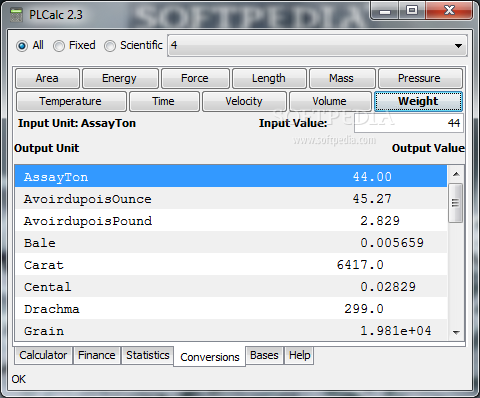Switch to the Help tab
480x398 pixels.
(299, 355)
